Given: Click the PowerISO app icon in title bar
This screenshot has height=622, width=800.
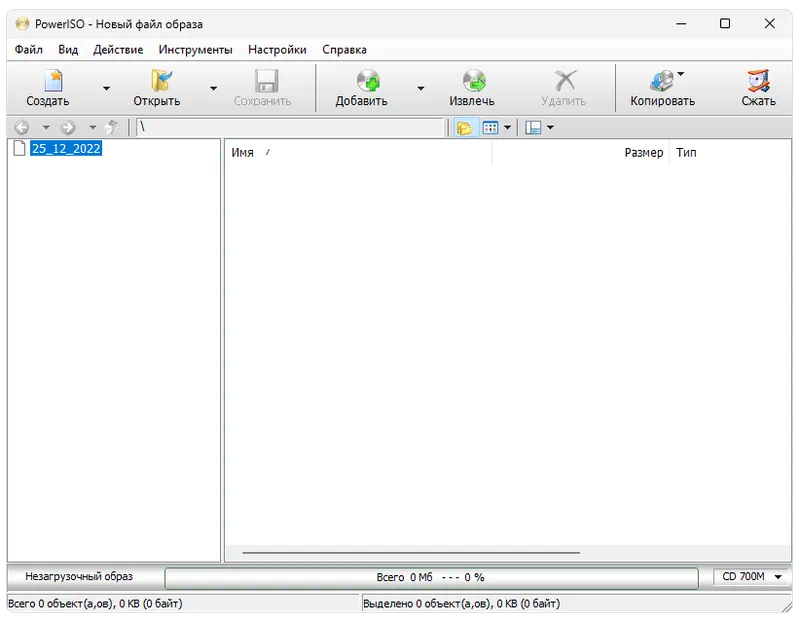Looking at the screenshot, I should (22, 23).
